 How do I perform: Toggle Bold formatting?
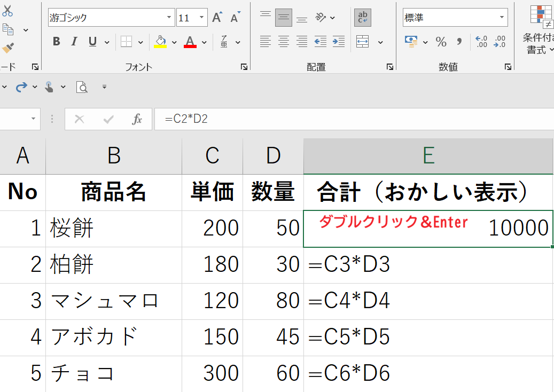57,42
